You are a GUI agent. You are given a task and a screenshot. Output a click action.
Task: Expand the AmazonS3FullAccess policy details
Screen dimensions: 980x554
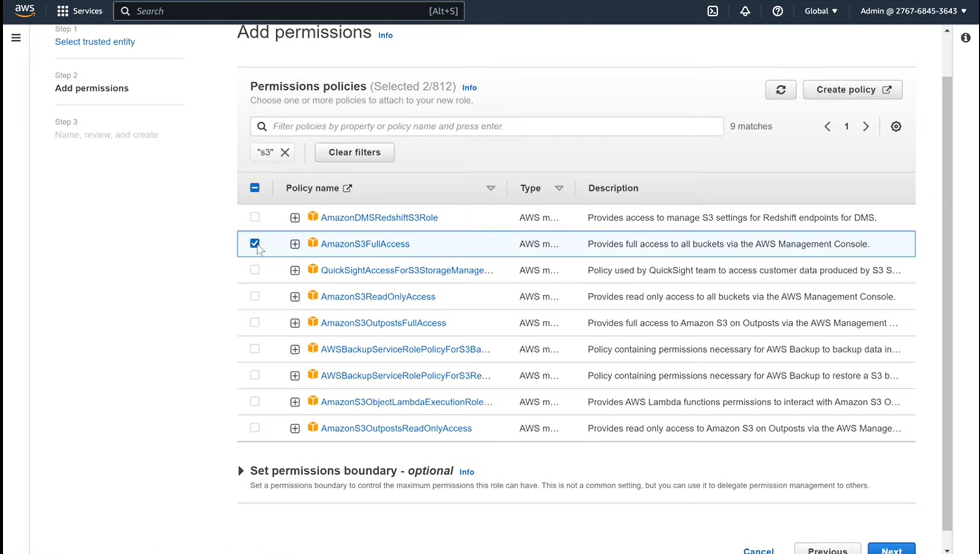tap(295, 244)
